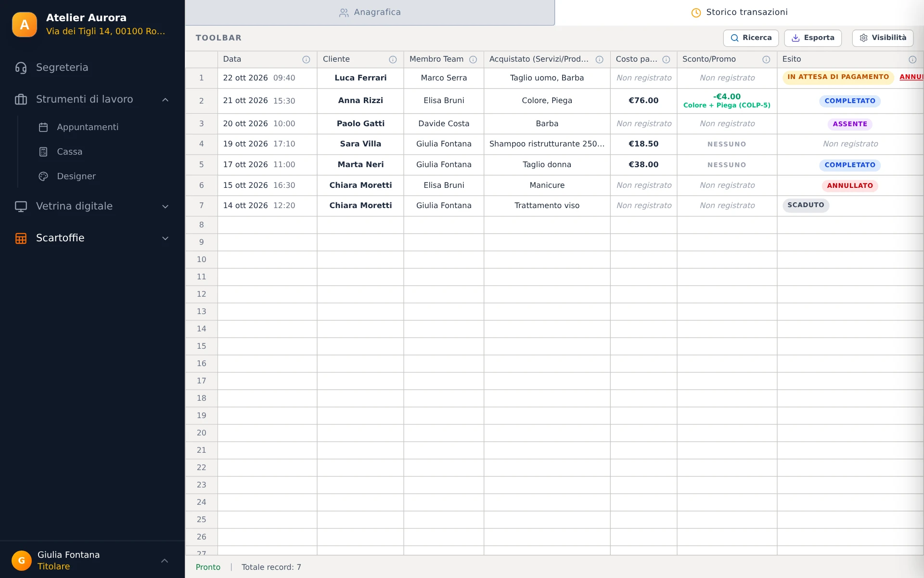Expand the Vetrina digitale section chevron
The image size is (924, 578).
click(x=165, y=207)
